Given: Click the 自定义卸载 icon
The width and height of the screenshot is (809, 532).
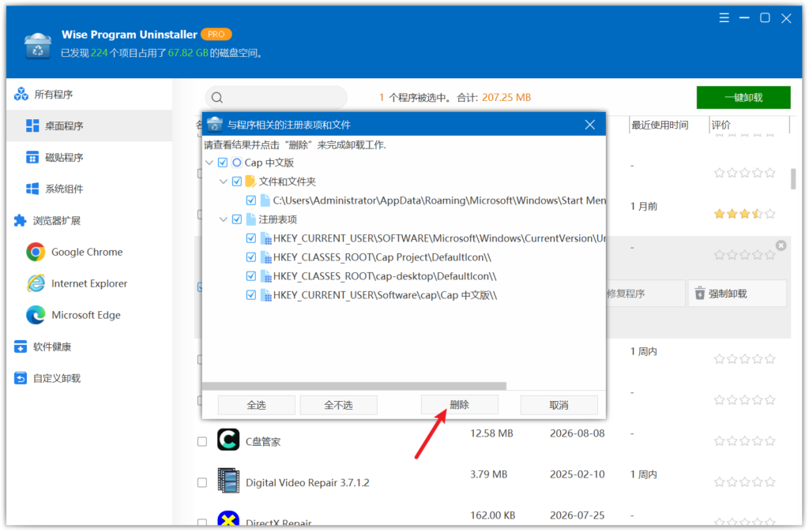Looking at the screenshot, I should click(20, 378).
